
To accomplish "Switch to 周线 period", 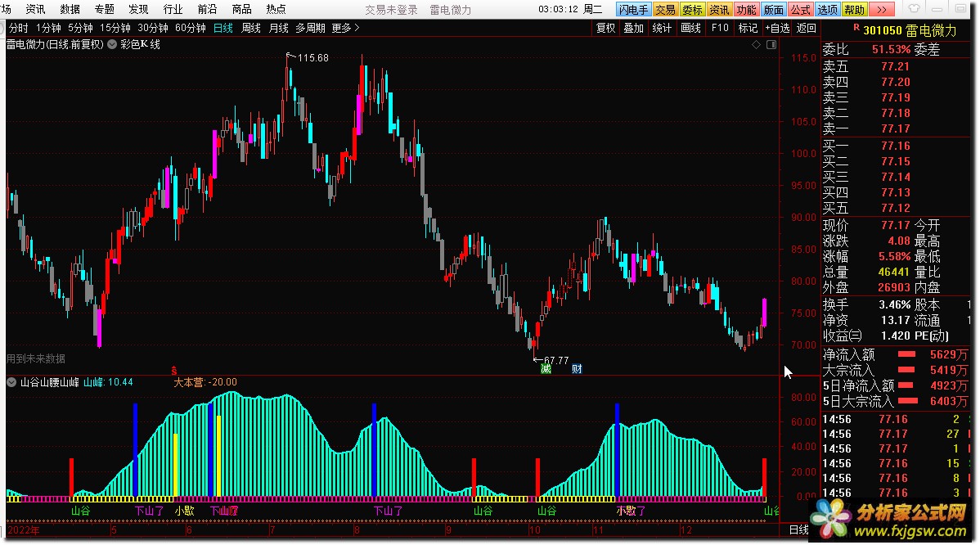I will pyautogui.click(x=250, y=28).
